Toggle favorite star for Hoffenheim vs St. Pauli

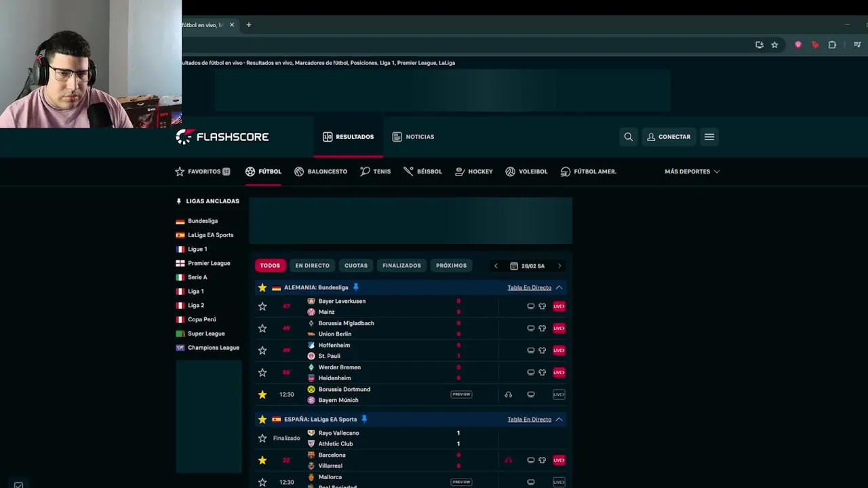click(x=262, y=350)
